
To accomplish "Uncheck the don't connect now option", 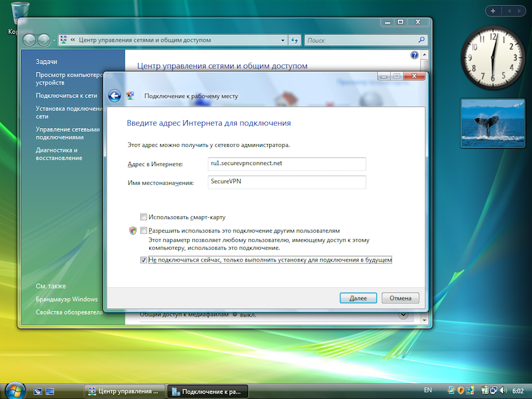I will tap(144, 260).
